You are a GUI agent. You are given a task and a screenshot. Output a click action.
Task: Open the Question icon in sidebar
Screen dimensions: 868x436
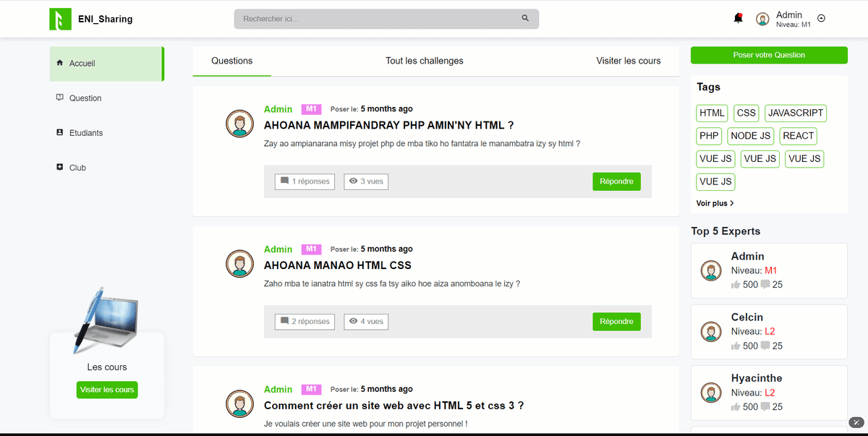(x=59, y=98)
